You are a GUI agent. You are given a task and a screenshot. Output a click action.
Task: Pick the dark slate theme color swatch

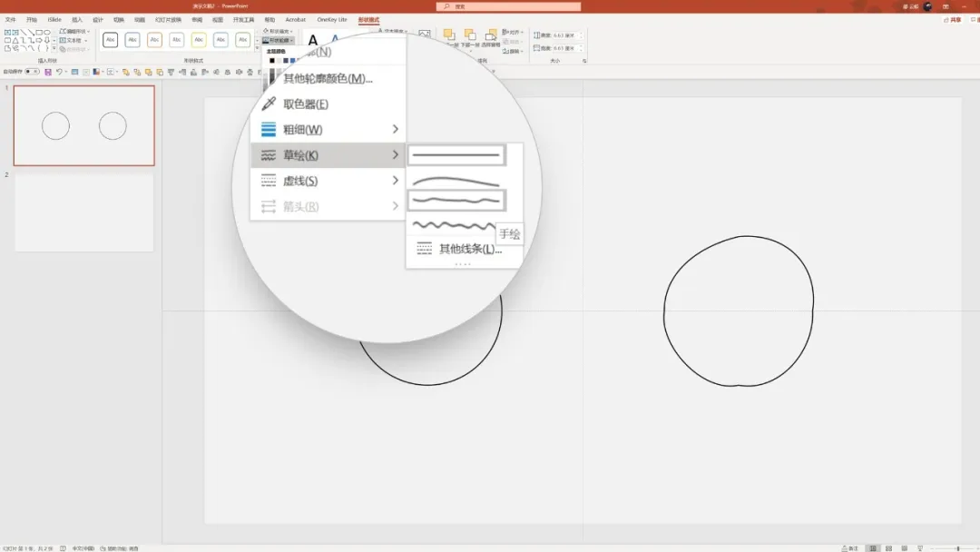coord(286,61)
